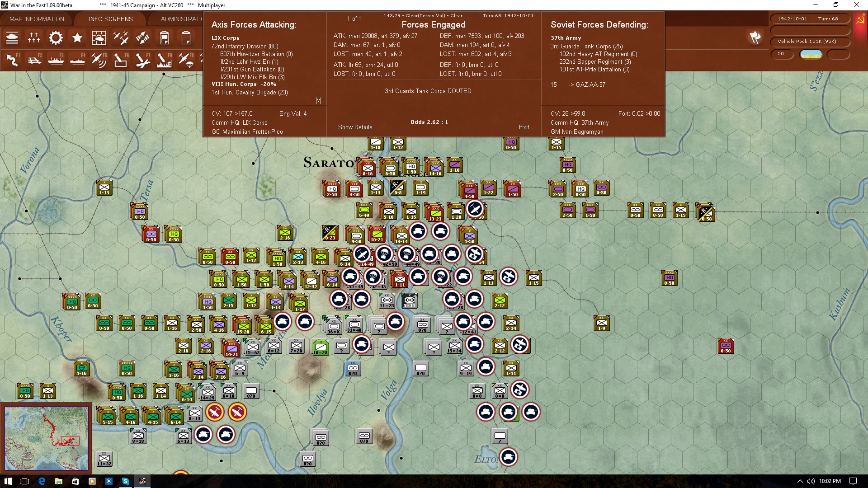
Task: Open Task View on taskbar
Action: (25, 481)
